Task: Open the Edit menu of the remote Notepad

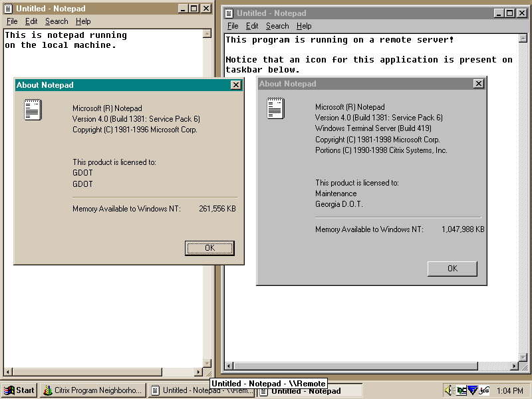Action: click(x=252, y=26)
